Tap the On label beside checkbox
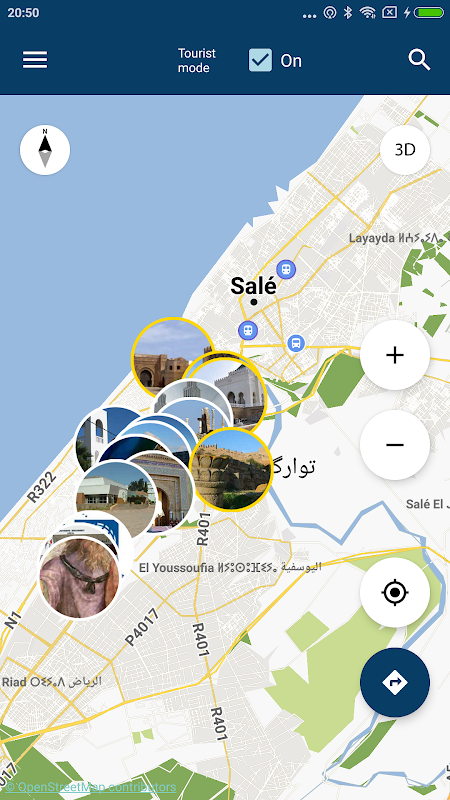The width and height of the screenshot is (450, 800). point(291,61)
